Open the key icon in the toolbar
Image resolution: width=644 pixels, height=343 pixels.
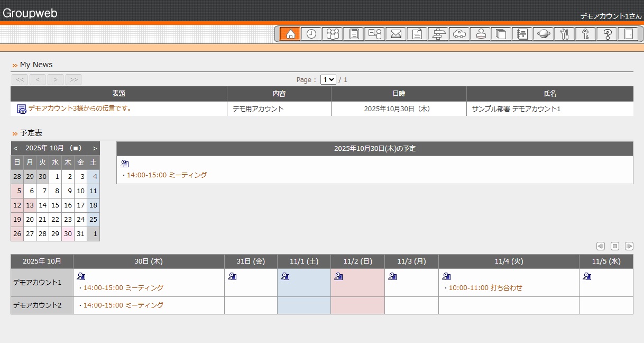(x=586, y=34)
